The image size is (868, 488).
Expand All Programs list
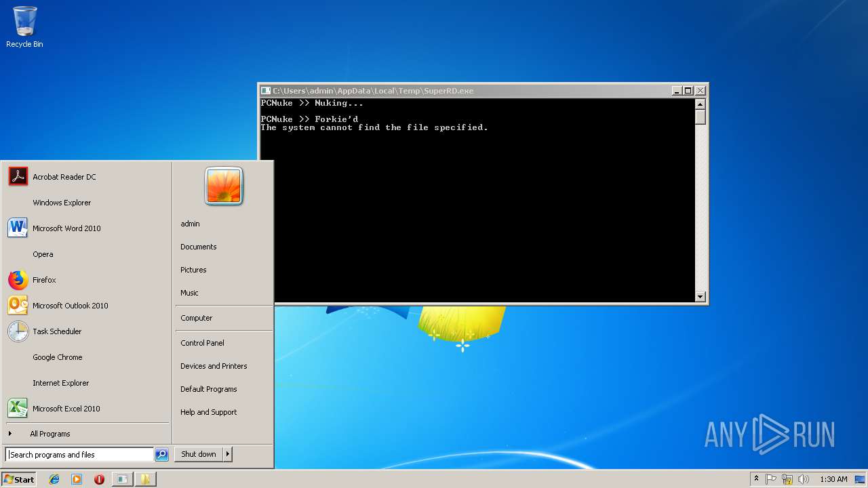point(87,434)
